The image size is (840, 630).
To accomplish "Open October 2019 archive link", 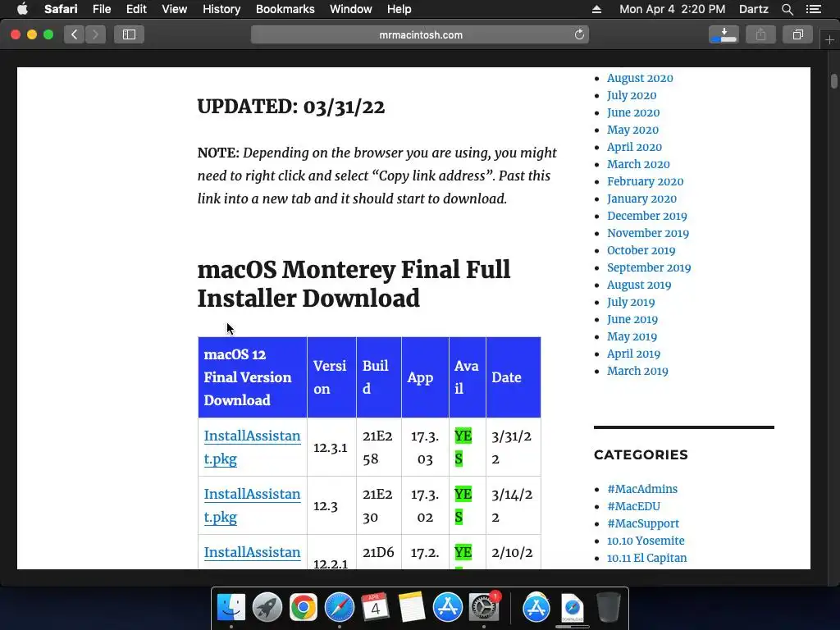I will 641,250.
